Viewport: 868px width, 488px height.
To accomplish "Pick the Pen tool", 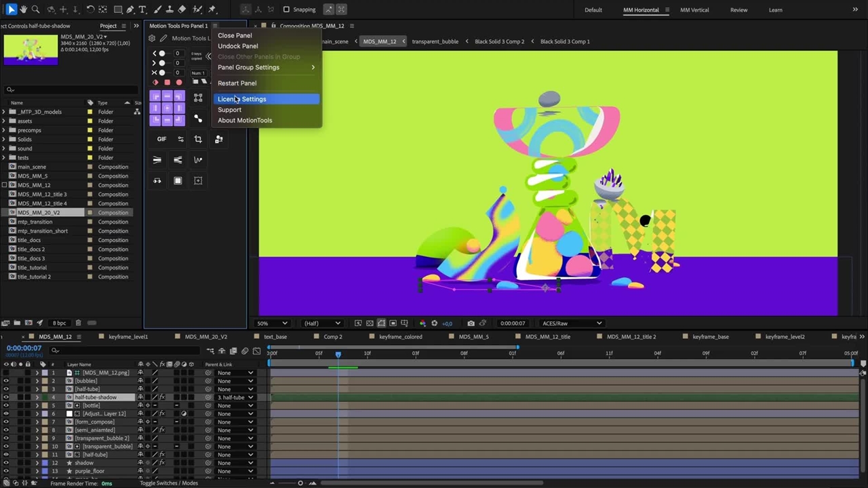I will coord(130,9).
